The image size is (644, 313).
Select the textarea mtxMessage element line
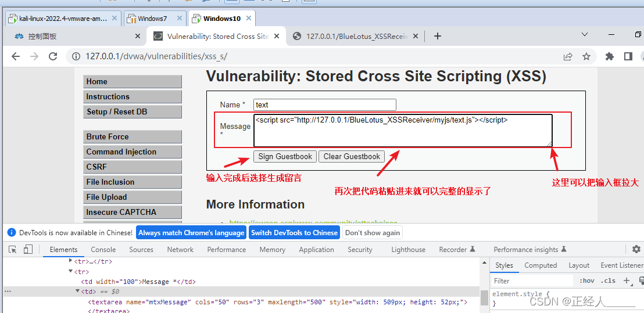[x=278, y=302]
